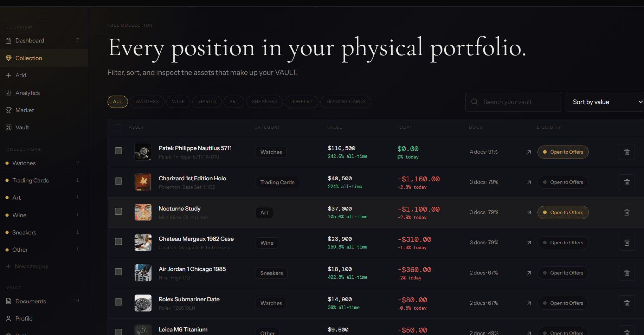Filter by WATCHES category
This screenshot has height=335, width=644.
click(147, 102)
